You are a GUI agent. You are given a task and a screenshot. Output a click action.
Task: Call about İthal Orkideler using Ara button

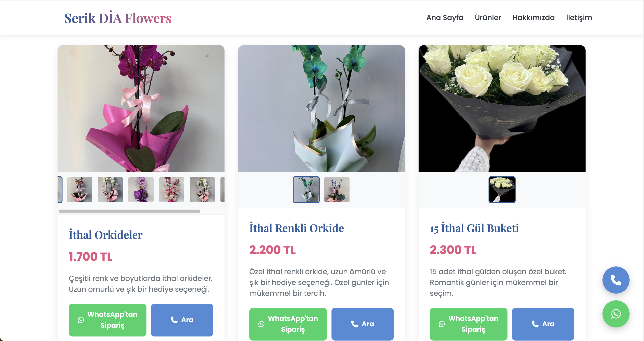point(182,320)
